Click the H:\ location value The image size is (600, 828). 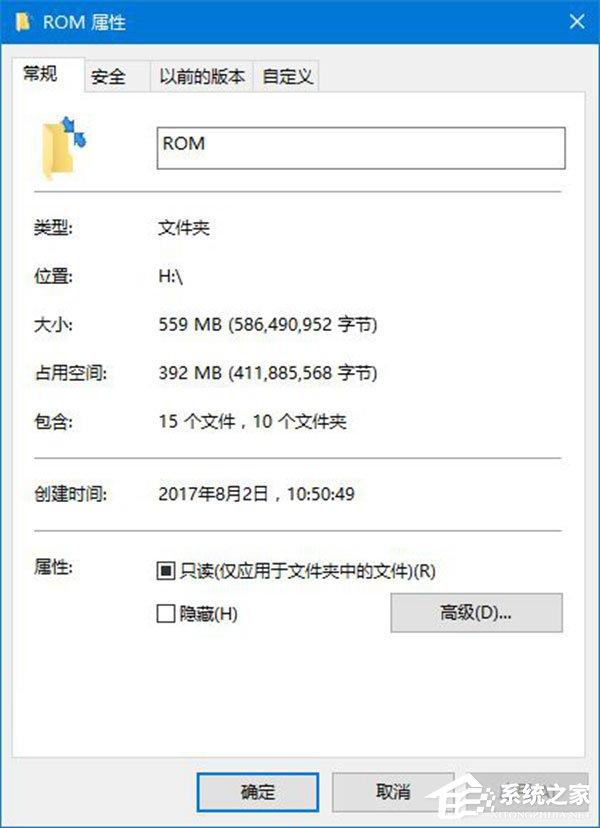[171, 277]
